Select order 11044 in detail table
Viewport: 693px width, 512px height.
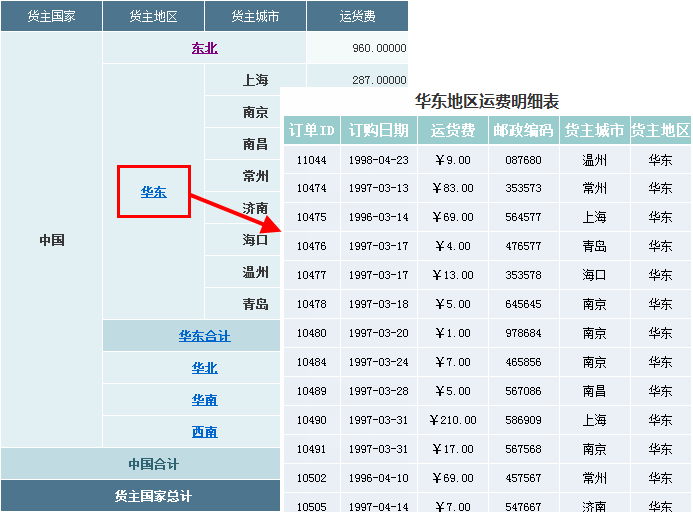(x=311, y=160)
